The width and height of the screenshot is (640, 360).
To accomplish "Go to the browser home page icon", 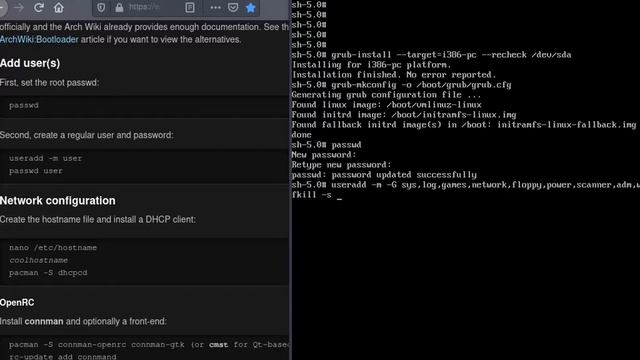I will point(59,7).
